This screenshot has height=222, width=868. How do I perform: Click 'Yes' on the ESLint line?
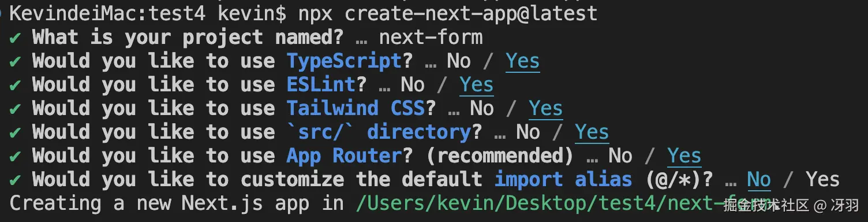476,84
